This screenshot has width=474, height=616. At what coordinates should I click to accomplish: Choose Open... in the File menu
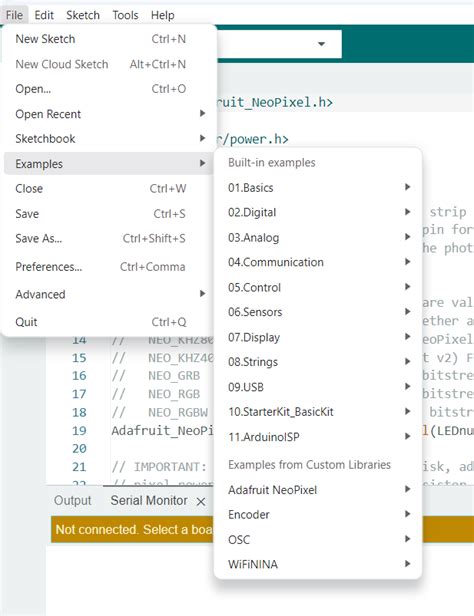coord(109,89)
